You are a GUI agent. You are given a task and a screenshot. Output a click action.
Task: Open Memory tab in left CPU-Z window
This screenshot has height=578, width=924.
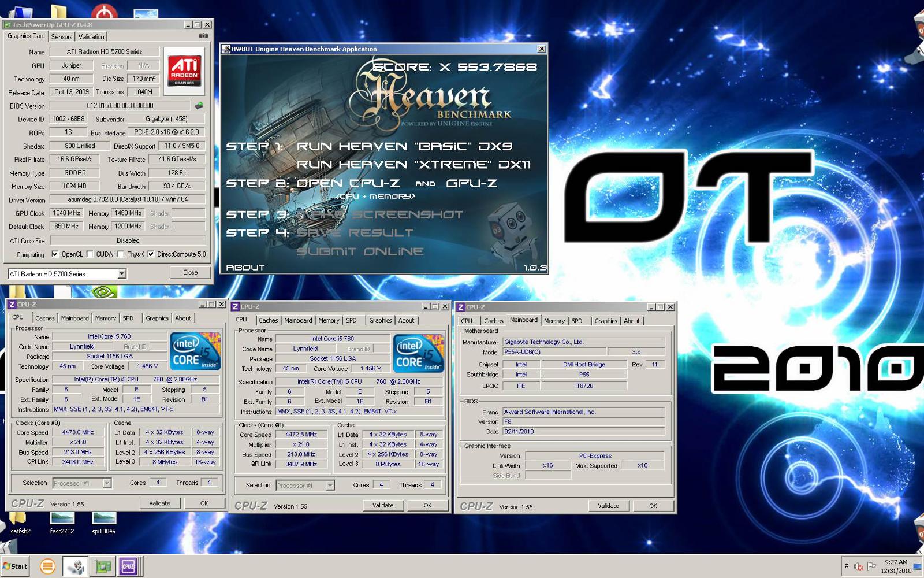(x=106, y=318)
